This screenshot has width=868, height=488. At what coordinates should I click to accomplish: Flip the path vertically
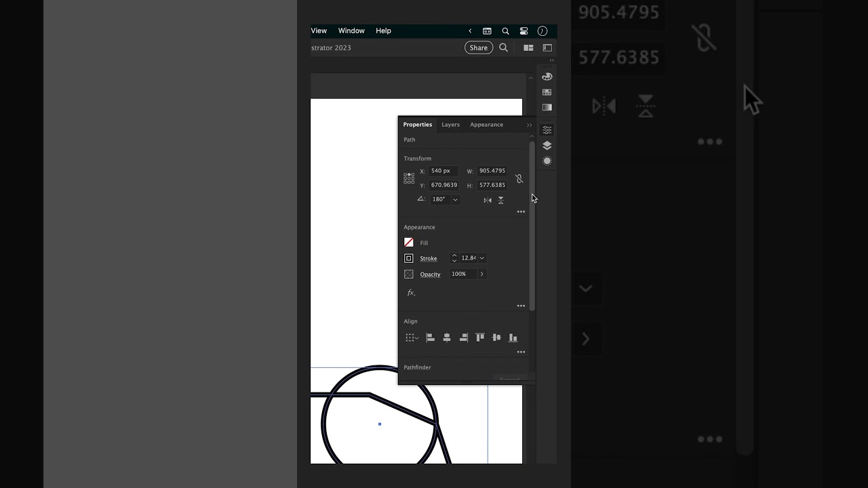[501, 200]
